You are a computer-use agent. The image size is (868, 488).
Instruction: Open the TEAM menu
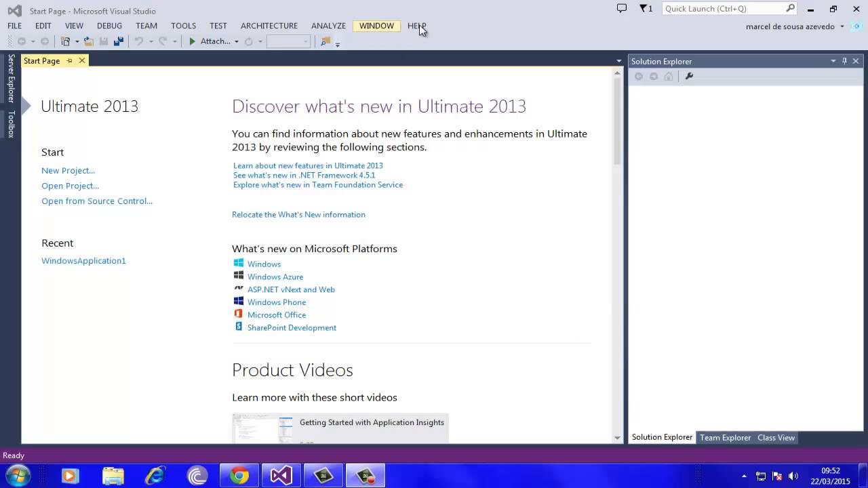point(146,26)
